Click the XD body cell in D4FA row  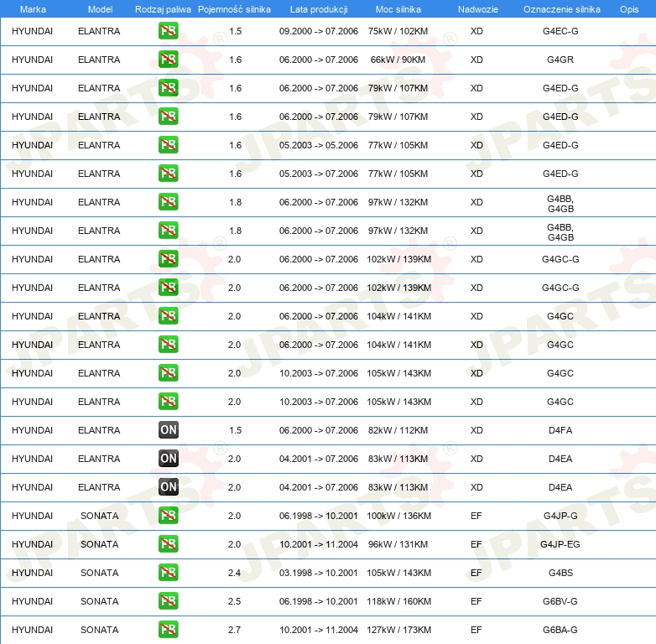click(476, 430)
